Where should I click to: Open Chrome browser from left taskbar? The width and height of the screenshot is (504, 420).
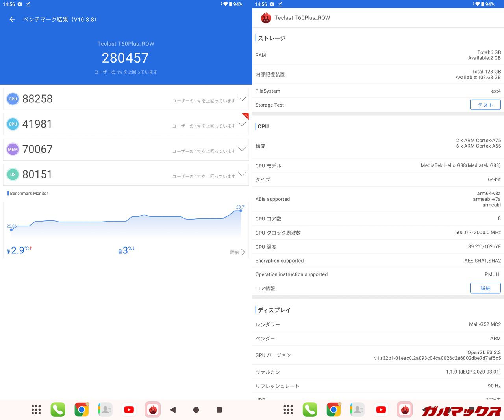coord(82,410)
